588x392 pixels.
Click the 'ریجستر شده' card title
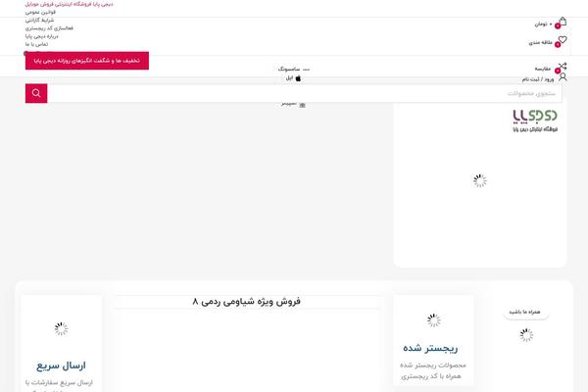pos(430,348)
